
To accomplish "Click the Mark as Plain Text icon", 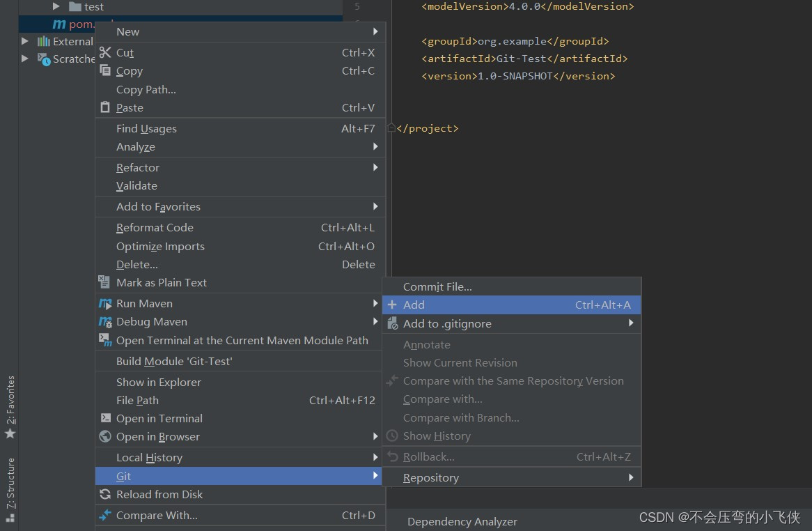I will 104,282.
